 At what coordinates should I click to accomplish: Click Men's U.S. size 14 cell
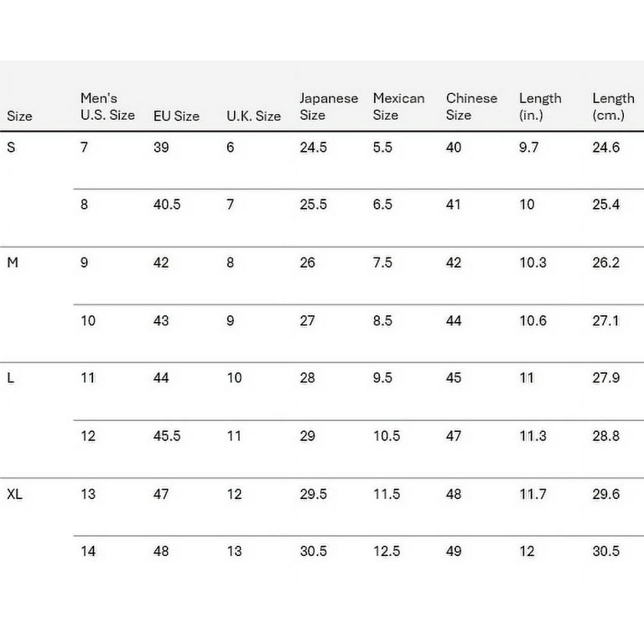point(88,551)
